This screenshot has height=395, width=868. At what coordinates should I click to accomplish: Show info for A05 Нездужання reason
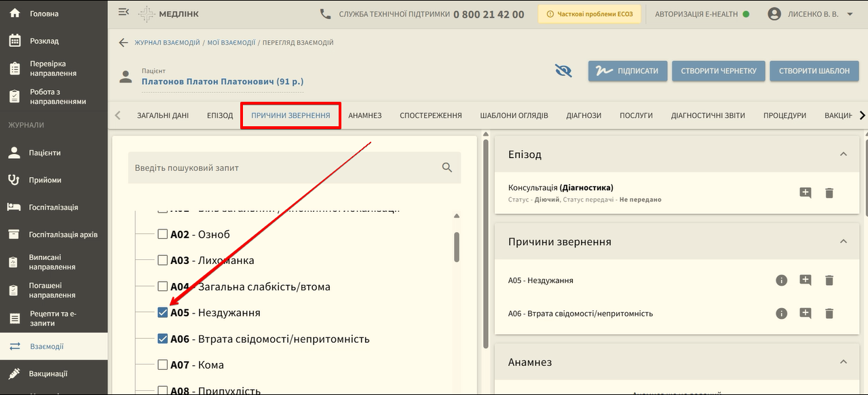coord(782,280)
